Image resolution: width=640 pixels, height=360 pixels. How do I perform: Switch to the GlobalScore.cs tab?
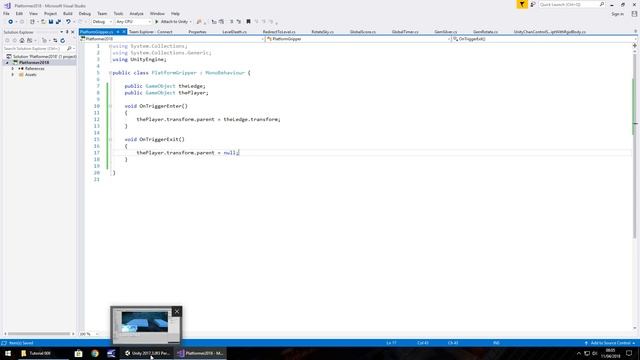click(362, 32)
